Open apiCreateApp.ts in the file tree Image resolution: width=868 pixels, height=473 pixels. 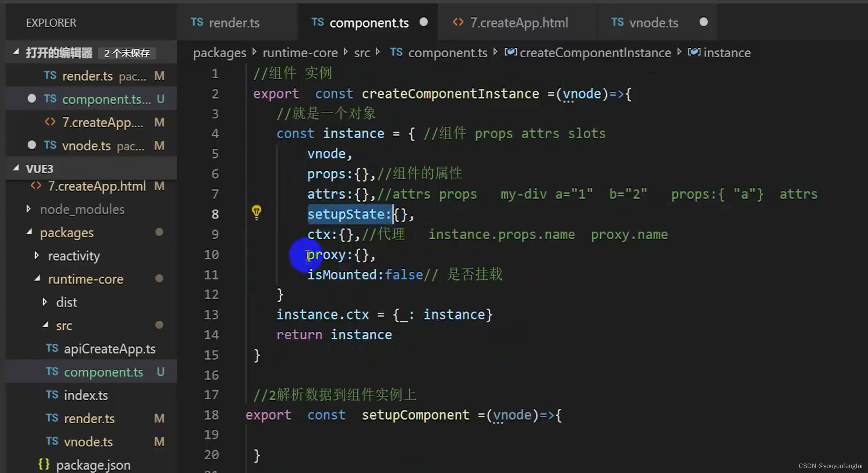(x=92, y=349)
